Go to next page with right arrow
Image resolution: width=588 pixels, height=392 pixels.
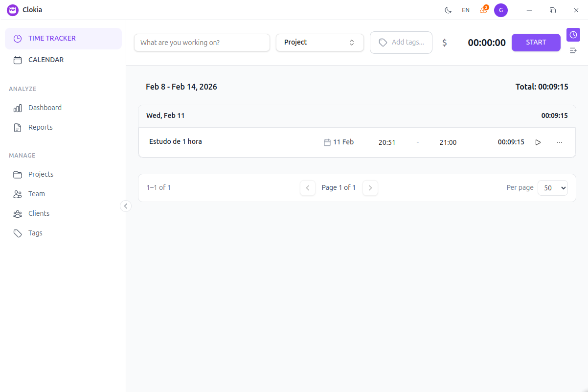point(370,187)
